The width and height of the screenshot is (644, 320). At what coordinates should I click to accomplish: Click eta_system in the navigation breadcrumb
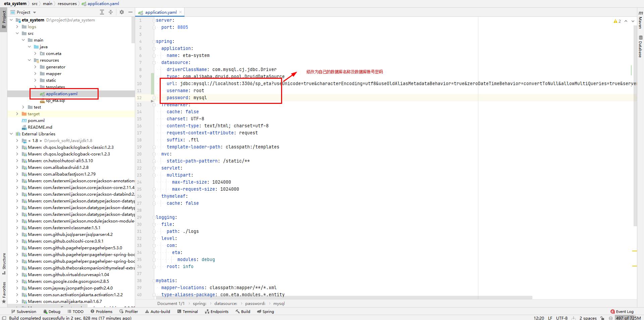(15, 3)
